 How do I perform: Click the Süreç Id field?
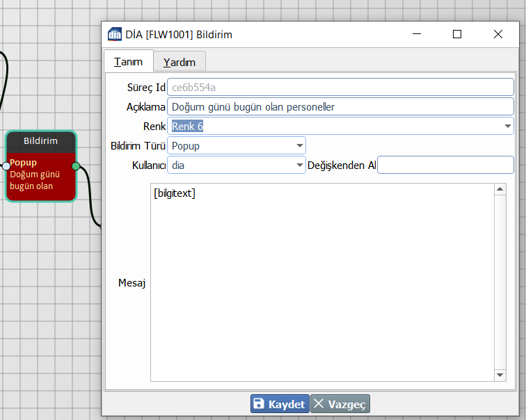pos(340,88)
